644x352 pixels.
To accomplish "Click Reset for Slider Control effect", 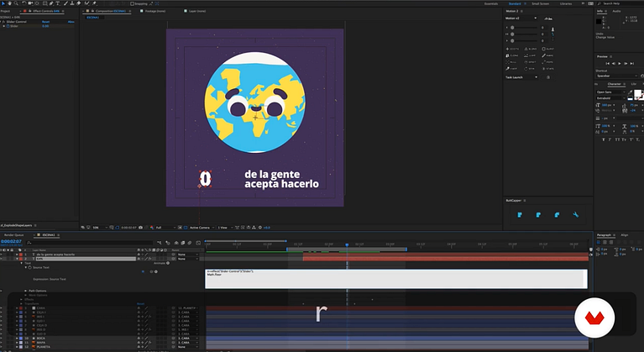I will [x=45, y=22].
